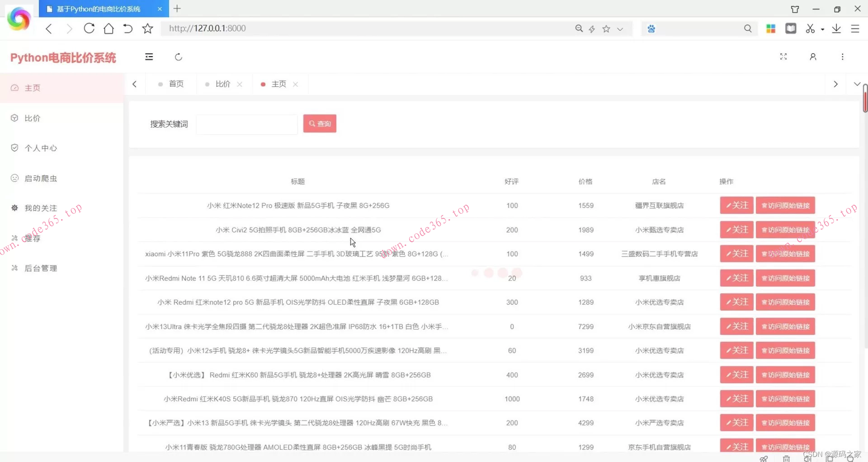This screenshot has height=462, width=868.
Task: Collapse the sidebar using the fold icon
Action: tap(149, 57)
